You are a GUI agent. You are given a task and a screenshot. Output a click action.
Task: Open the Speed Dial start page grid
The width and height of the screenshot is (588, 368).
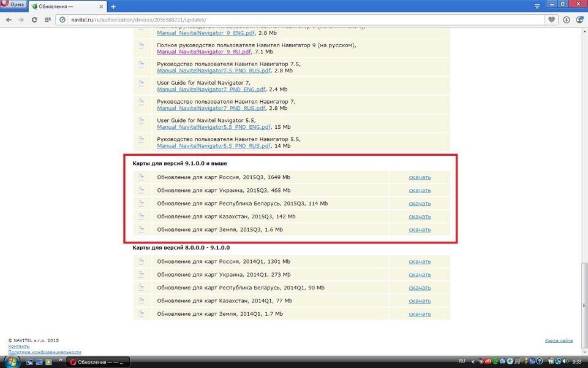pos(47,20)
